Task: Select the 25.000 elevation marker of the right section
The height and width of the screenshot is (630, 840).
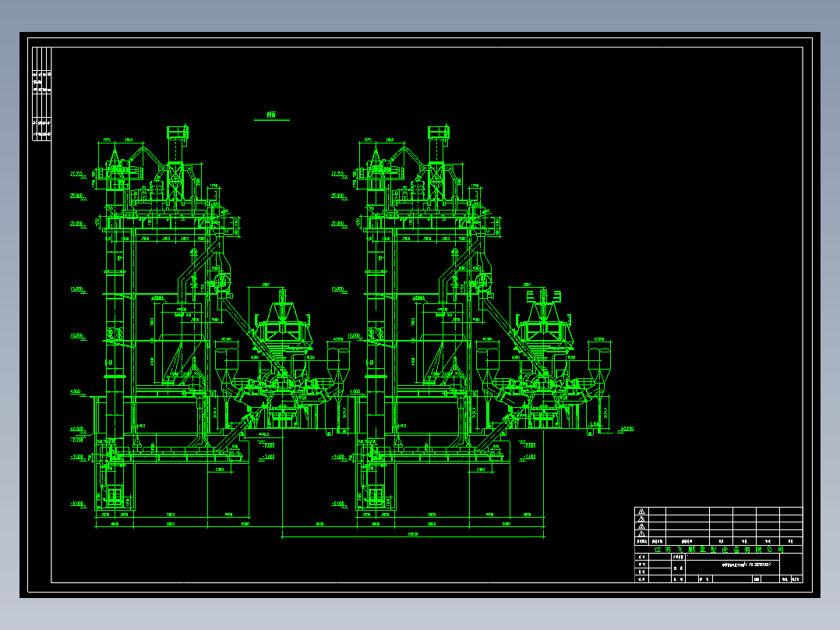Action: click(339, 196)
